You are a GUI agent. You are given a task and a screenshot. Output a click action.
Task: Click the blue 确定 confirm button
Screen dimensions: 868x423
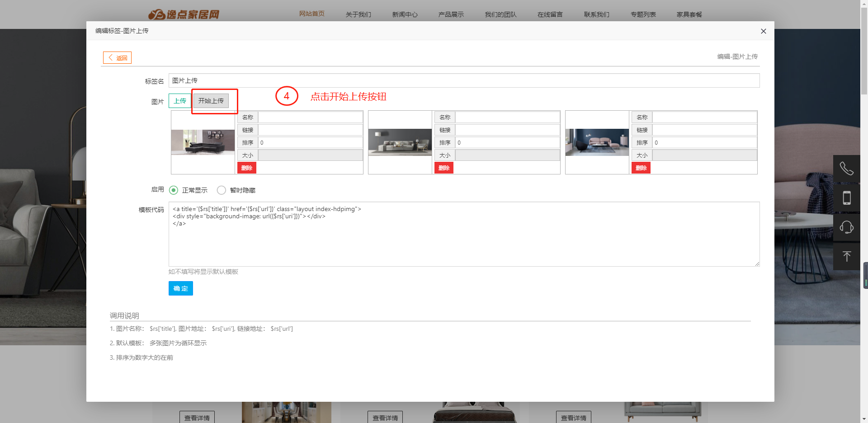click(x=181, y=288)
